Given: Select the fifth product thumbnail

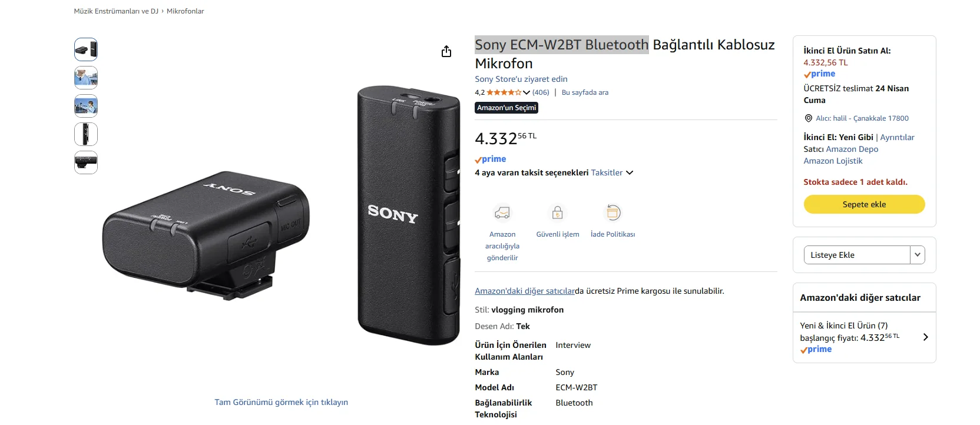Looking at the screenshot, I should pyautogui.click(x=86, y=162).
